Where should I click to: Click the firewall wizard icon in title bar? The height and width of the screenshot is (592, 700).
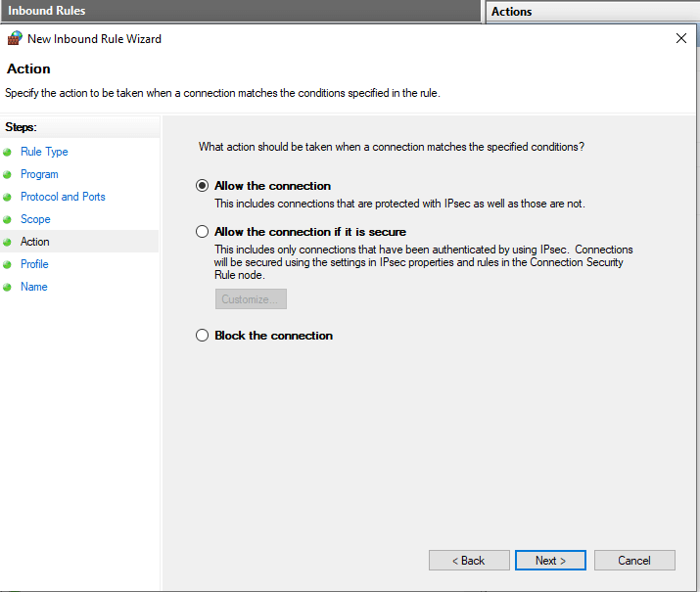(x=15, y=38)
